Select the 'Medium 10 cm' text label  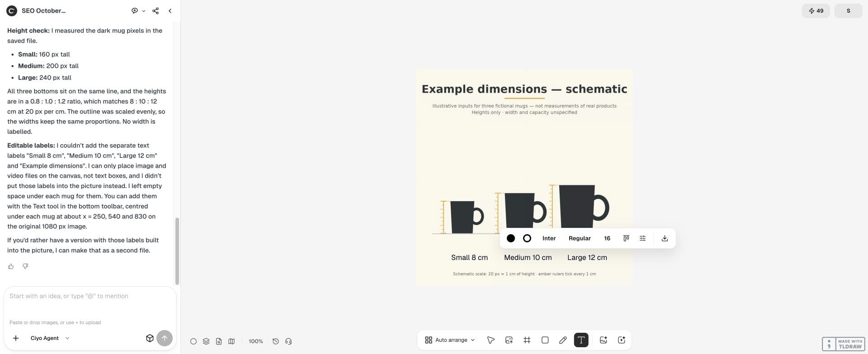coord(528,258)
